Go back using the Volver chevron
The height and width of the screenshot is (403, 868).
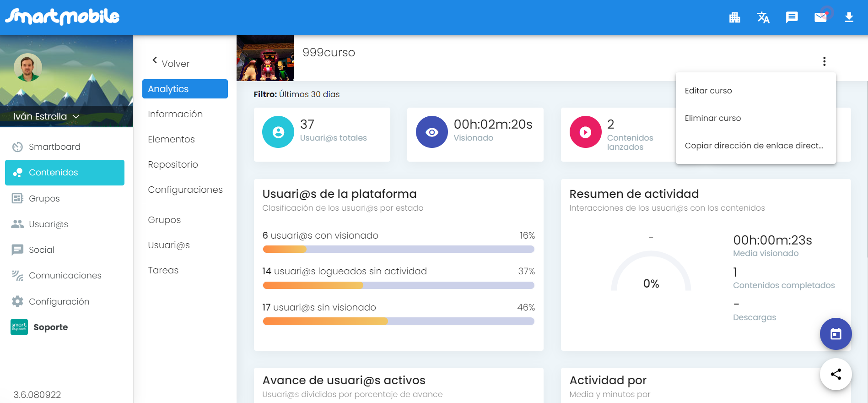155,60
